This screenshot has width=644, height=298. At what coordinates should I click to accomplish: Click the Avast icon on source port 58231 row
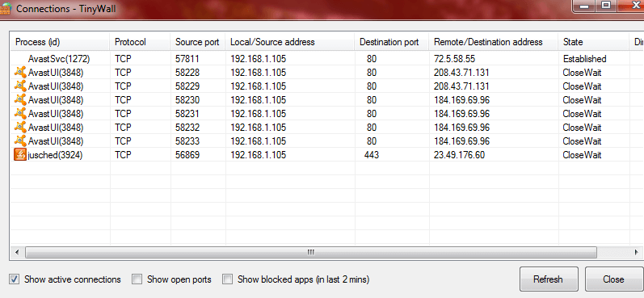(x=20, y=113)
